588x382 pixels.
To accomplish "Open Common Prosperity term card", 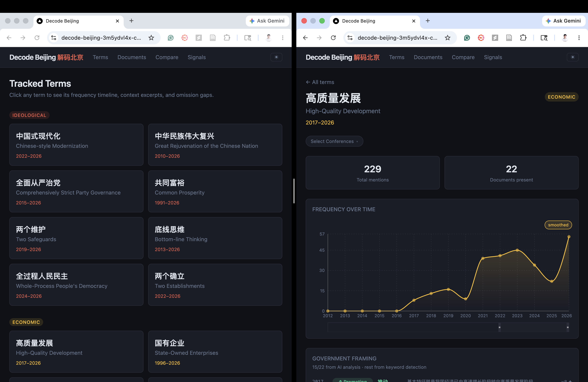I will 215,191.
